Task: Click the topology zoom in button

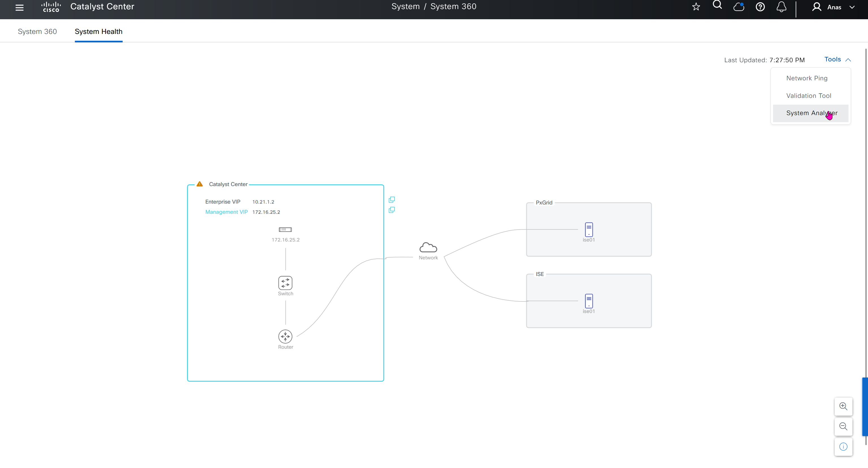Action: click(843, 406)
